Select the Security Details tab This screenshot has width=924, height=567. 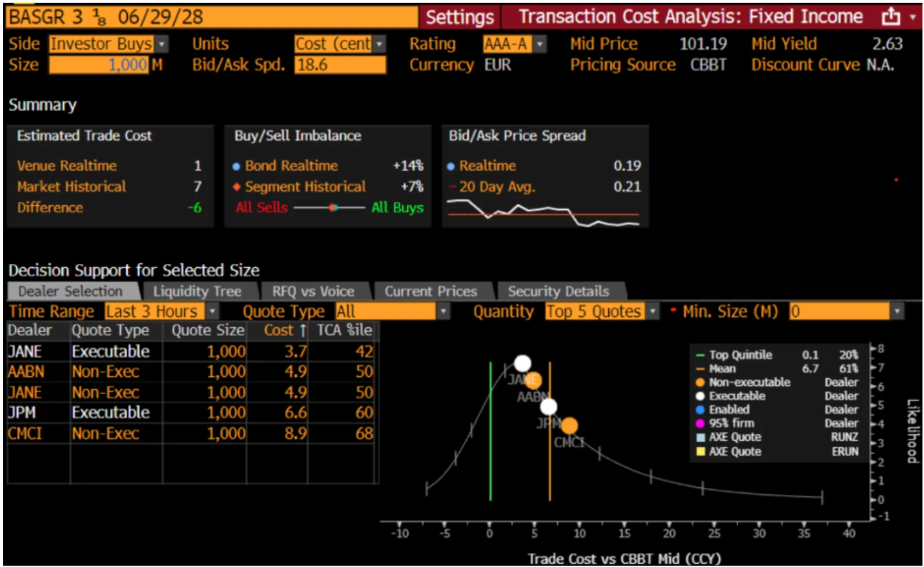(558, 292)
